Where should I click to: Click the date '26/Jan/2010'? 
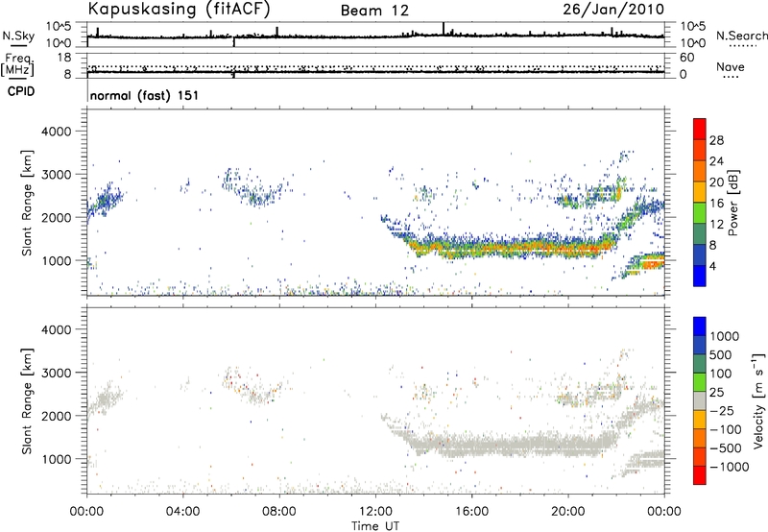pos(613,10)
